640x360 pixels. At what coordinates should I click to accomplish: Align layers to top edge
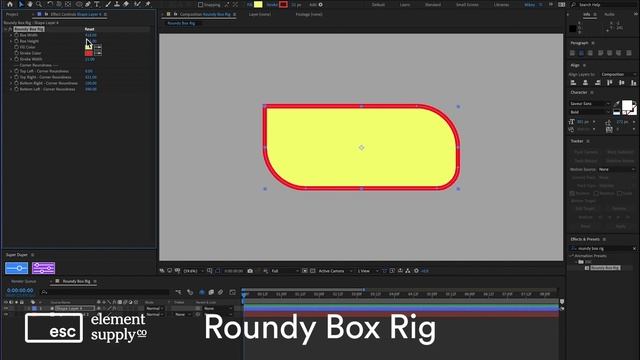[610, 83]
